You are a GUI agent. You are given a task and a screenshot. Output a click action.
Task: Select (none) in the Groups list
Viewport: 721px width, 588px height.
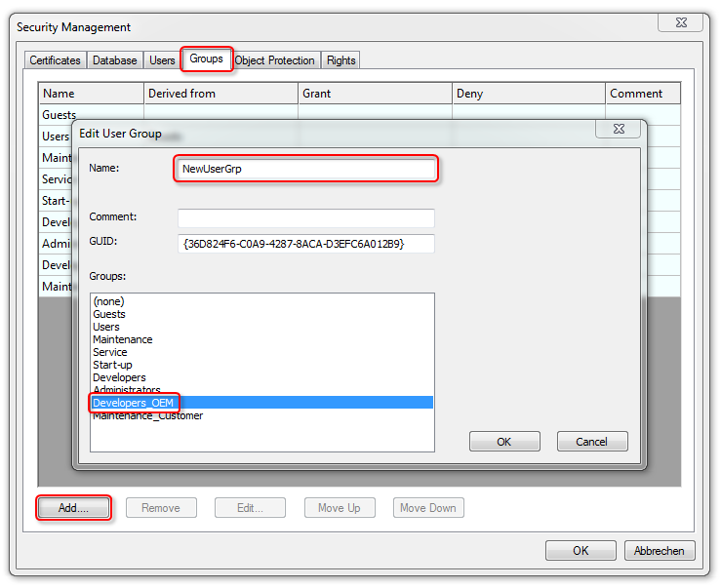(262, 301)
